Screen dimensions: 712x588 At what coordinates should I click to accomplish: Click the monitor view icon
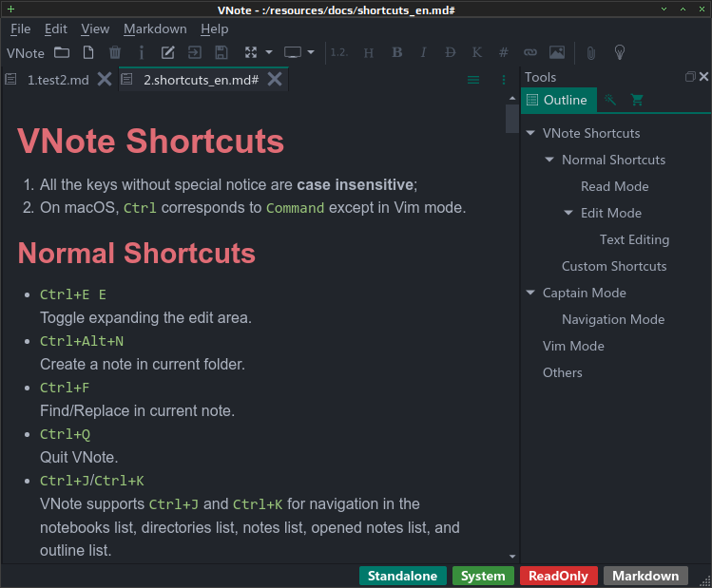(x=293, y=52)
